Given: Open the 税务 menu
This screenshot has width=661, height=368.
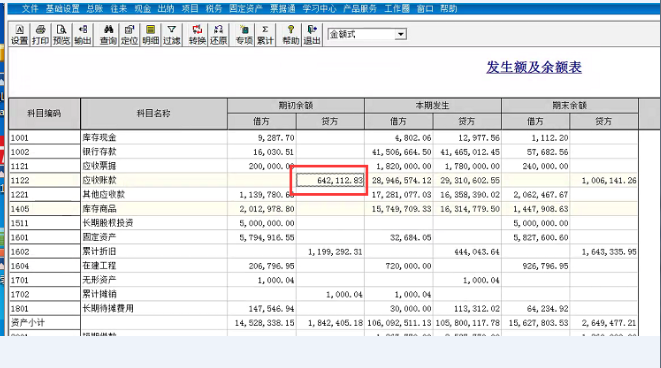Looking at the screenshot, I should coord(214,8).
